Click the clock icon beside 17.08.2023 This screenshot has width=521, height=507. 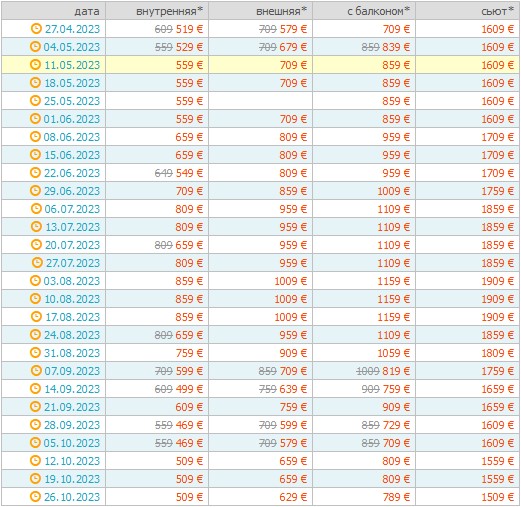tap(36, 316)
